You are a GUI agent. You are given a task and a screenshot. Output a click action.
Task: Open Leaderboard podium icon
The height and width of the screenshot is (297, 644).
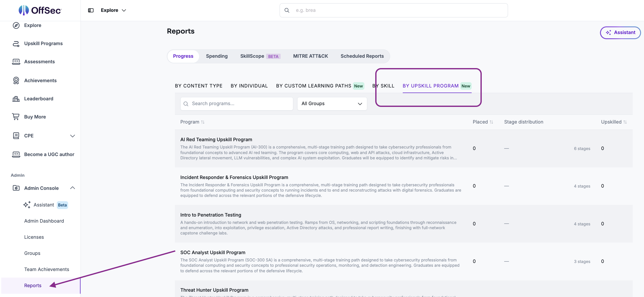pos(16,99)
